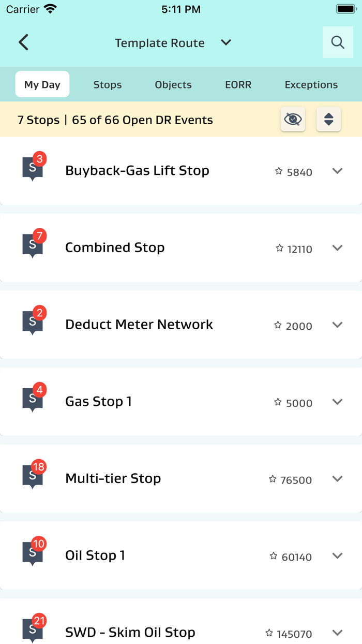
Task: Open the Template Route dropdown
Action: coord(226,42)
